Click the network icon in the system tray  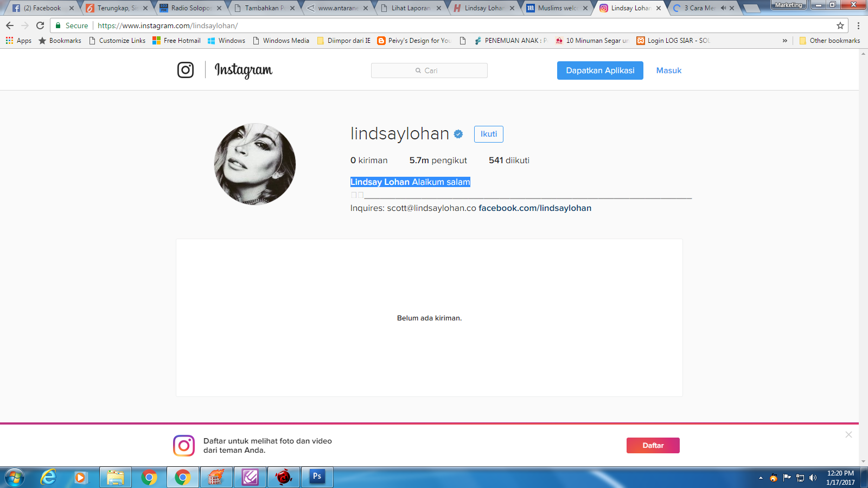[800, 478]
